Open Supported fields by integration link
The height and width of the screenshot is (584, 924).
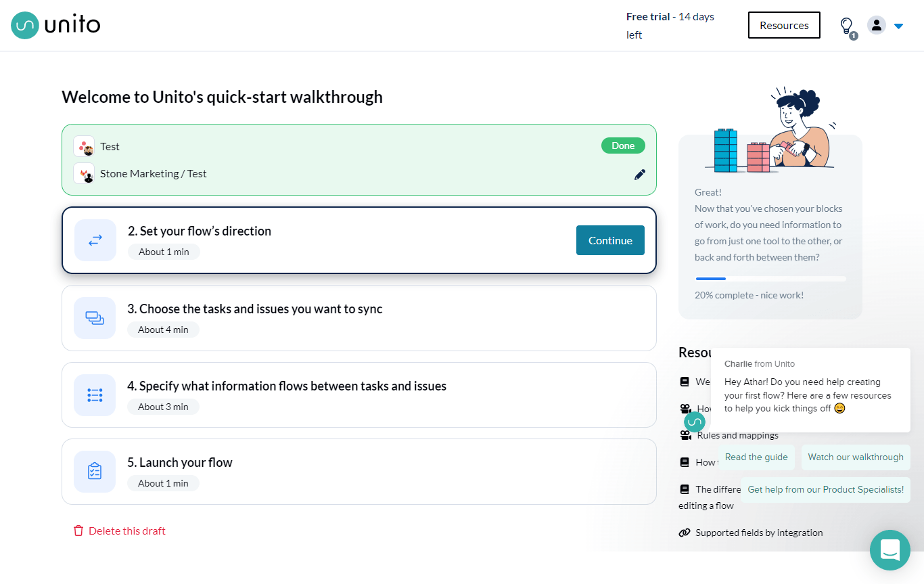pos(759,533)
